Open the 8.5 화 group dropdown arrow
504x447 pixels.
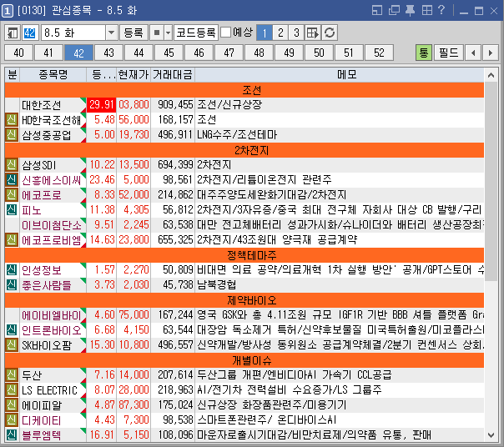(x=111, y=33)
